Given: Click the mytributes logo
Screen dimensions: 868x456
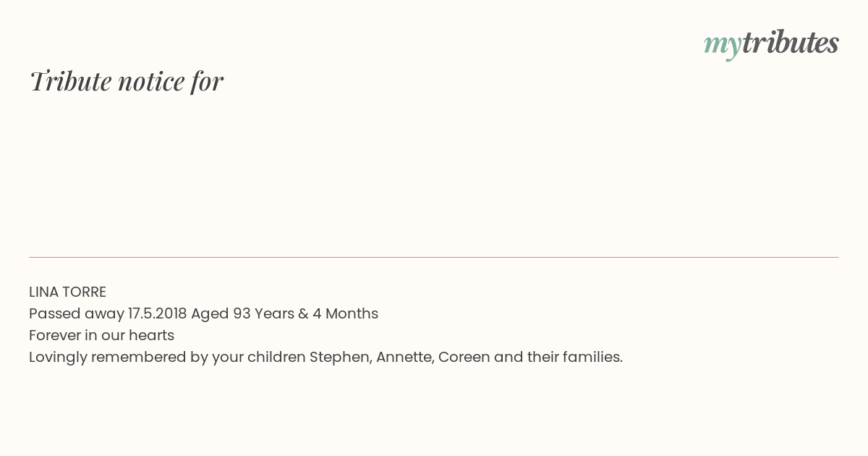Looking at the screenshot, I should (771, 44).
